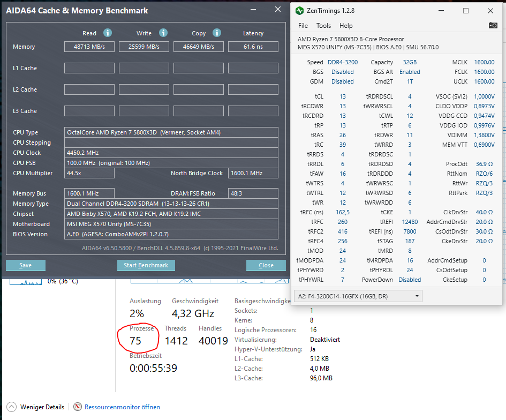Click the Motherboard MSI MEG X570 Unify field
Screen dimensions: 506x420
(171, 224)
